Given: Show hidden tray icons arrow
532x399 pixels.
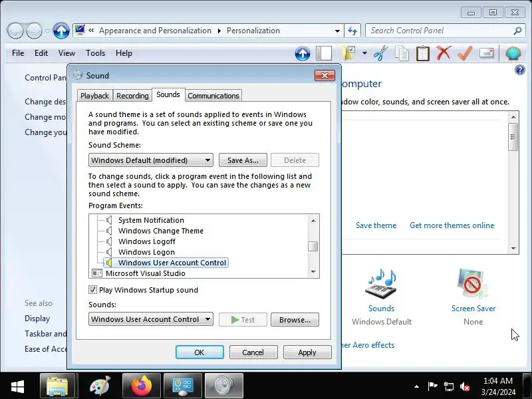Looking at the screenshot, I should coord(417,386).
